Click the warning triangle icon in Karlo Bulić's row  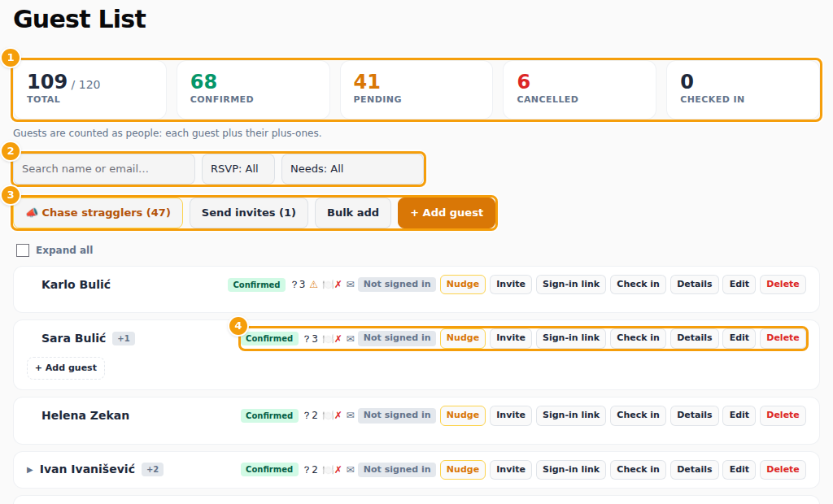point(313,285)
